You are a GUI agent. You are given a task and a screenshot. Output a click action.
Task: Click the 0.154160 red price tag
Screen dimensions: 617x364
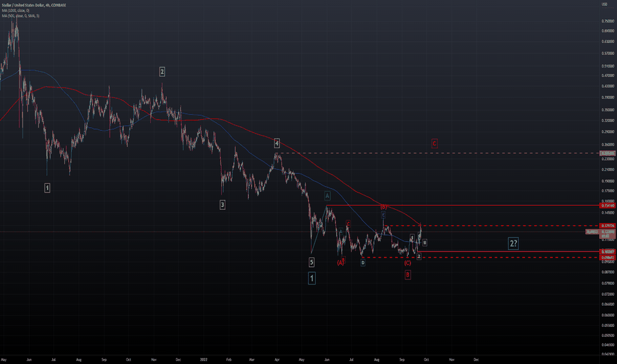point(607,205)
